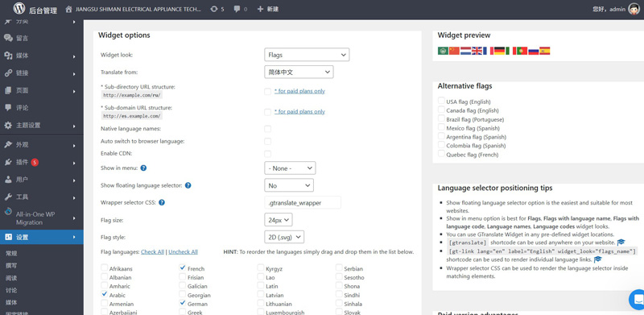This screenshot has height=315, width=644.
Task: Click the 外观 appearance brush icon
Action: [8, 145]
